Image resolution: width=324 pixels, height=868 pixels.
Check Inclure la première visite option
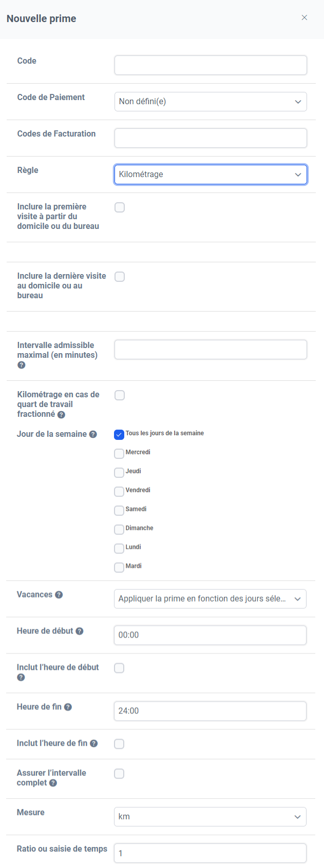(120, 207)
